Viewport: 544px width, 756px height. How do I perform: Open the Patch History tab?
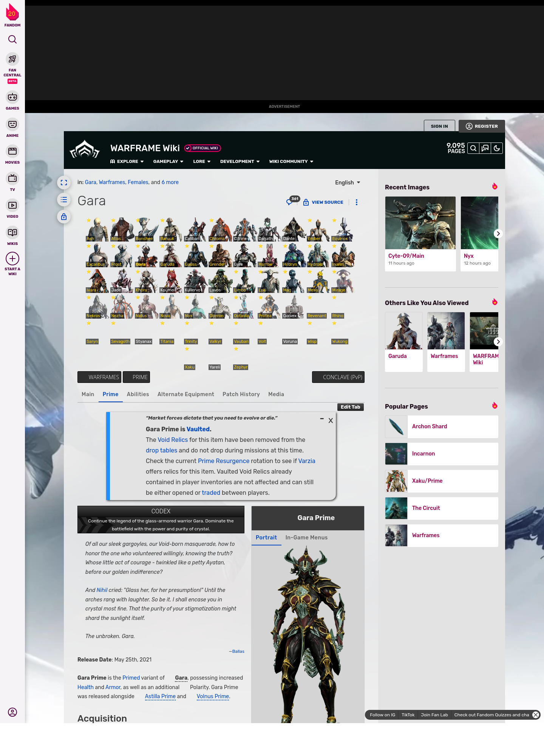tap(241, 394)
